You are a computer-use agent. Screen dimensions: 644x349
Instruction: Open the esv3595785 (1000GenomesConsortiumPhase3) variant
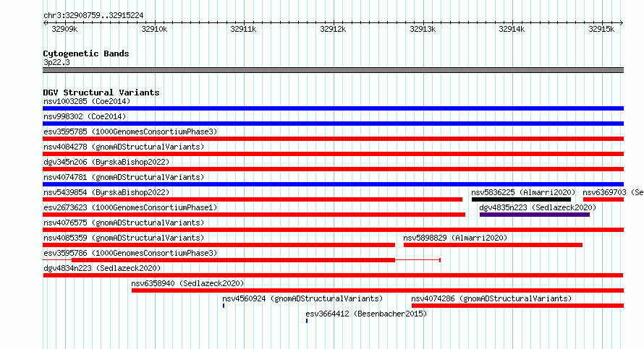click(x=130, y=132)
